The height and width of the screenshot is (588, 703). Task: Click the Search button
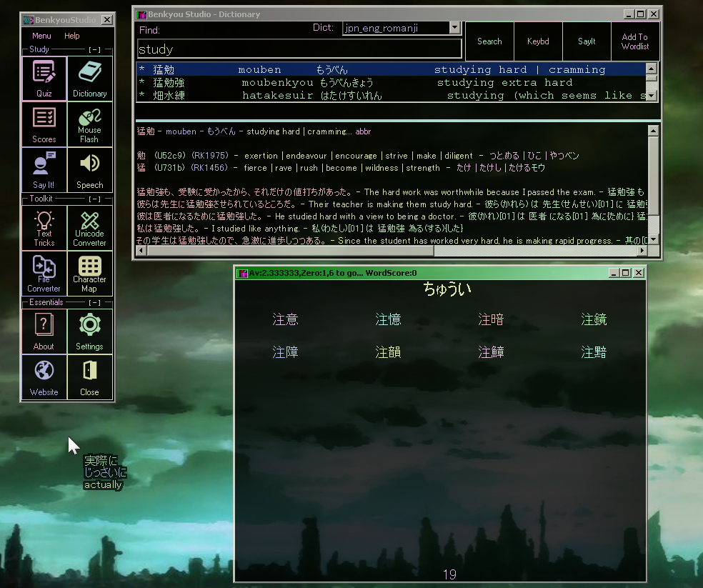489,41
